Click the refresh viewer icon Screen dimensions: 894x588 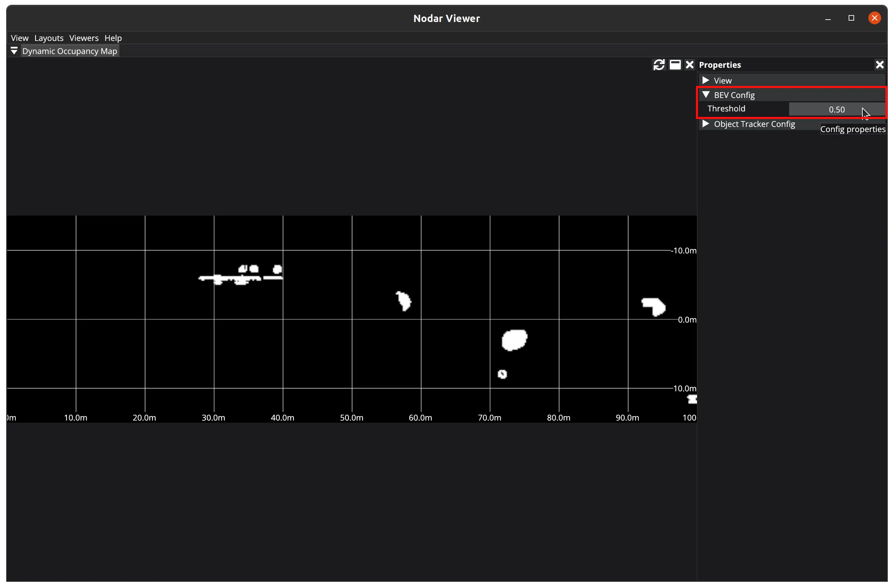click(x=659, y=65)
